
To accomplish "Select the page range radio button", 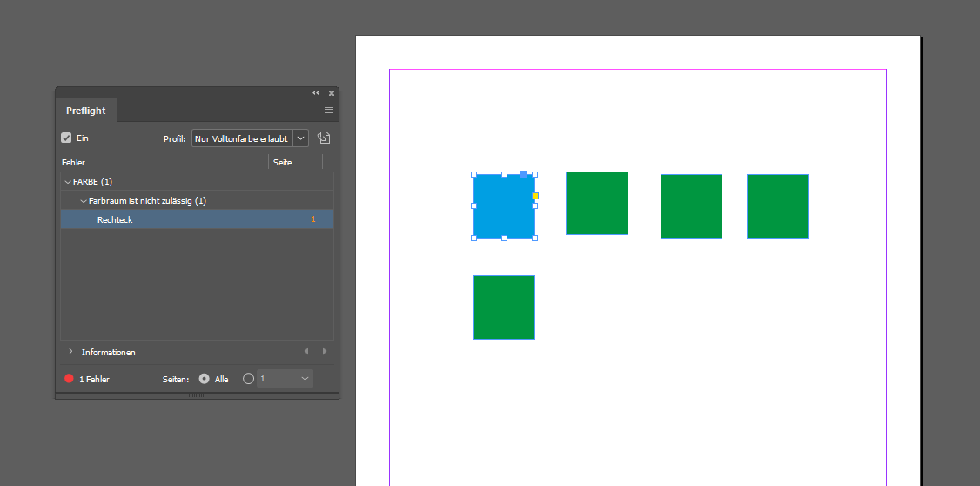I will click(x=248, y=379).
